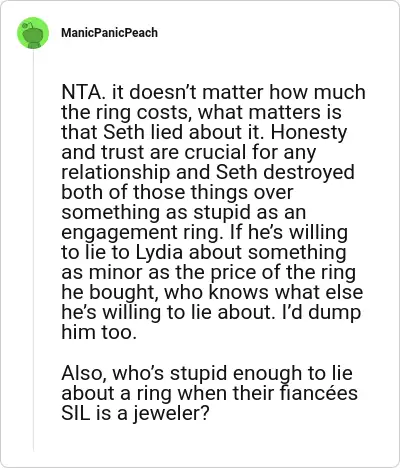The width and height of the screenshot is (400, 468).
Task: Click the first paragraph about Seth lying
Action: [213, 212]
